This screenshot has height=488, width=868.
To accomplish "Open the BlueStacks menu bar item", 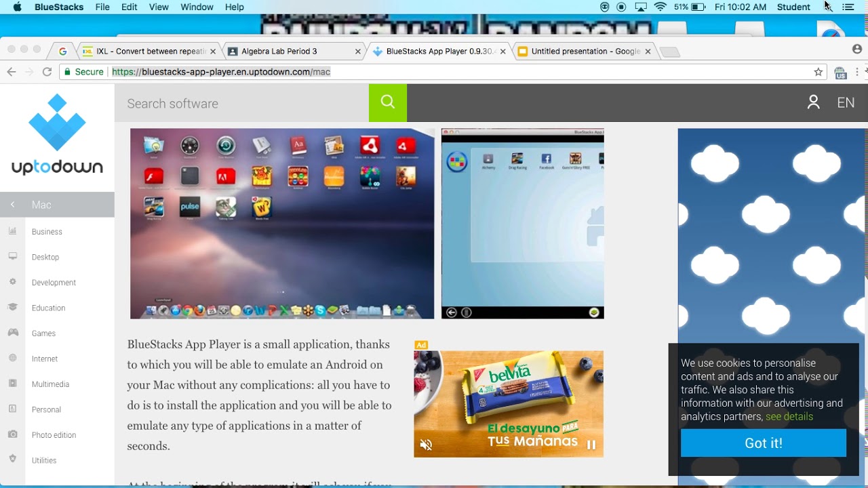I will click(x=58, y=7).
